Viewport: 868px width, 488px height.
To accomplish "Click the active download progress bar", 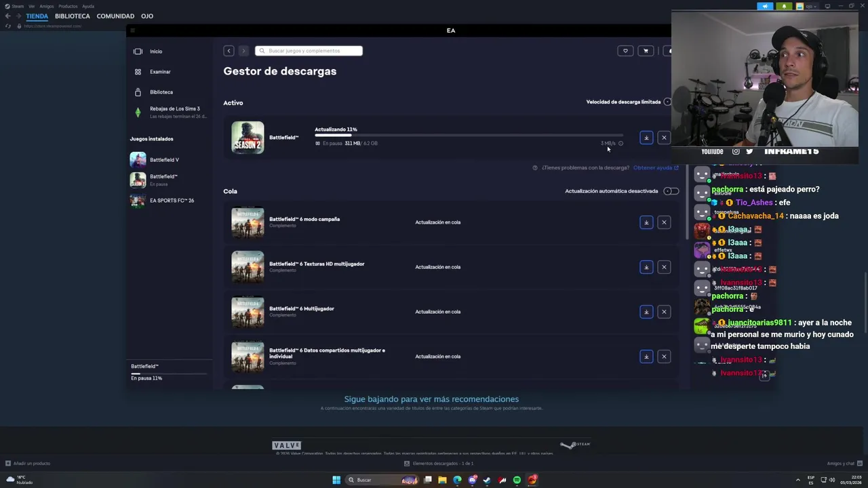I will pos(468,136).
